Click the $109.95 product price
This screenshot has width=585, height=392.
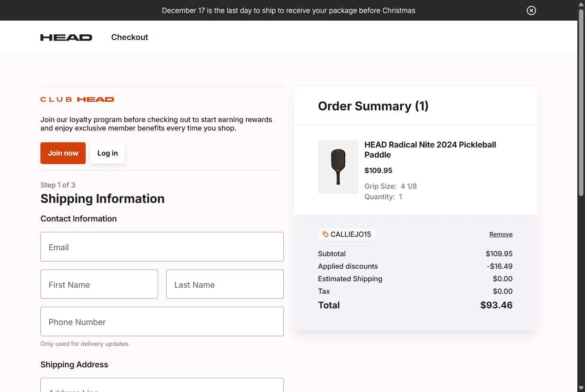point(378,171)
